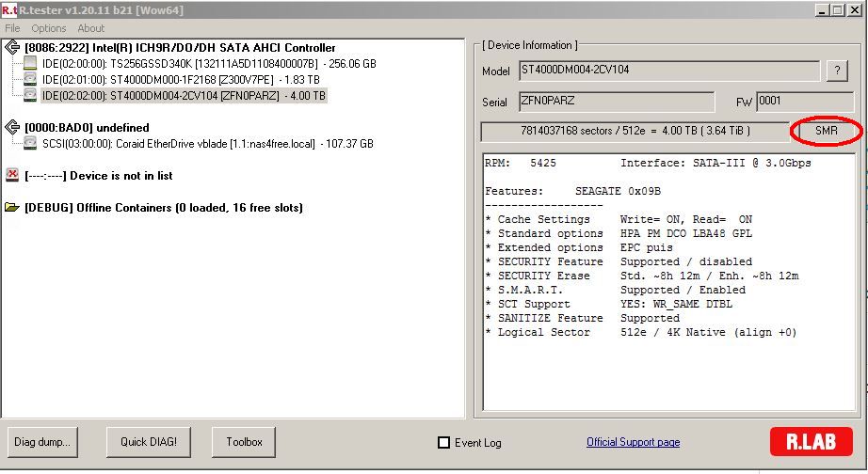Click the 'RPM: 5425' text line
Screen dimensions: 868x474
tap(521, 163)
